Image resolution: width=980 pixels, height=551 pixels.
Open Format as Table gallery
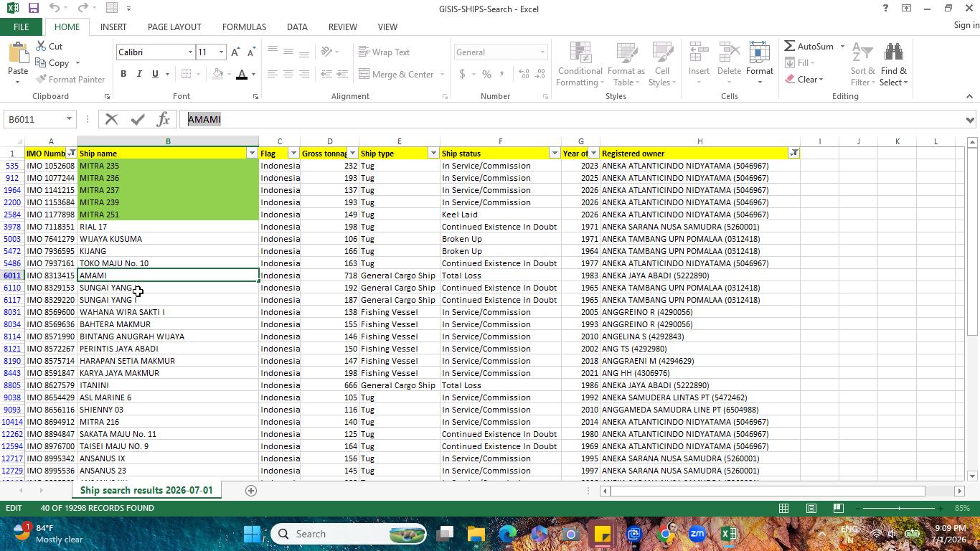click(x=626, y=65)
